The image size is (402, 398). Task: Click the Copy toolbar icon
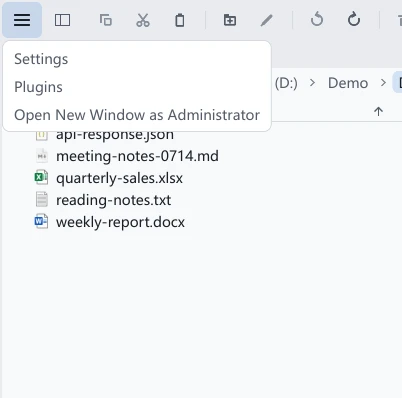106,20
